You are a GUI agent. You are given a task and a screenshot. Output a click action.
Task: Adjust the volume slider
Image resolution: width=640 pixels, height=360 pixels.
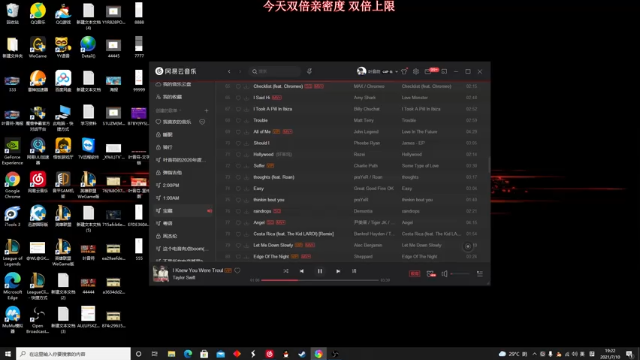(460, 274)
